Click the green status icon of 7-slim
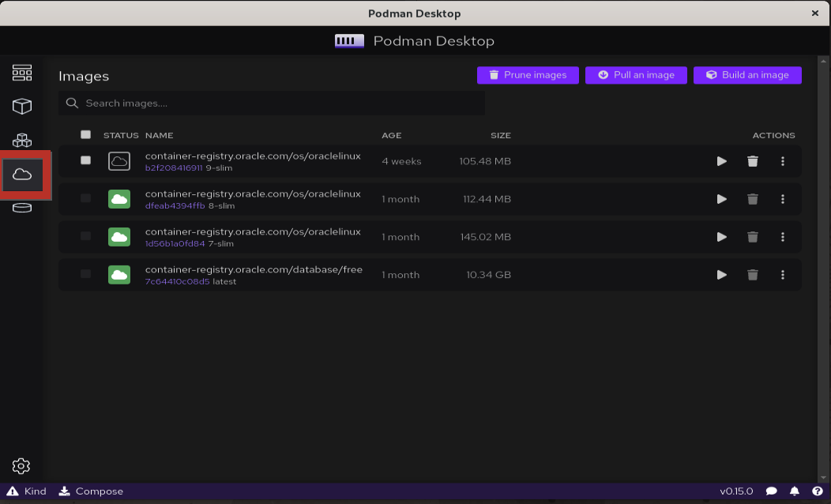The height and width of the screenshot is (504, 831). click(x=119, y=237)
